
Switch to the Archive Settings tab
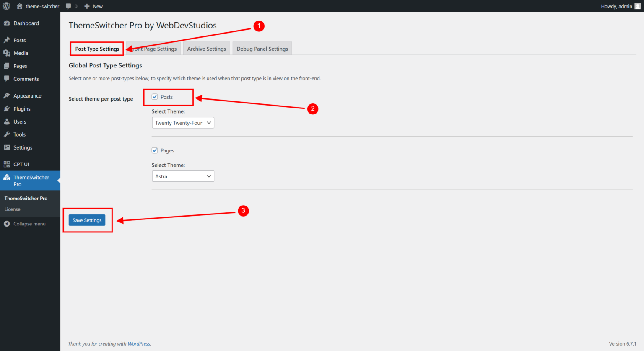tap(206, 48)
